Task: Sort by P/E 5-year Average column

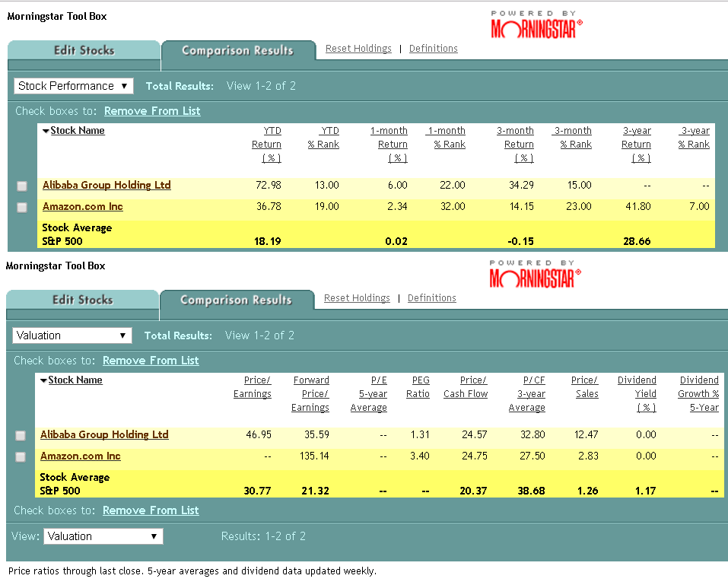Action: click(369, 394)
